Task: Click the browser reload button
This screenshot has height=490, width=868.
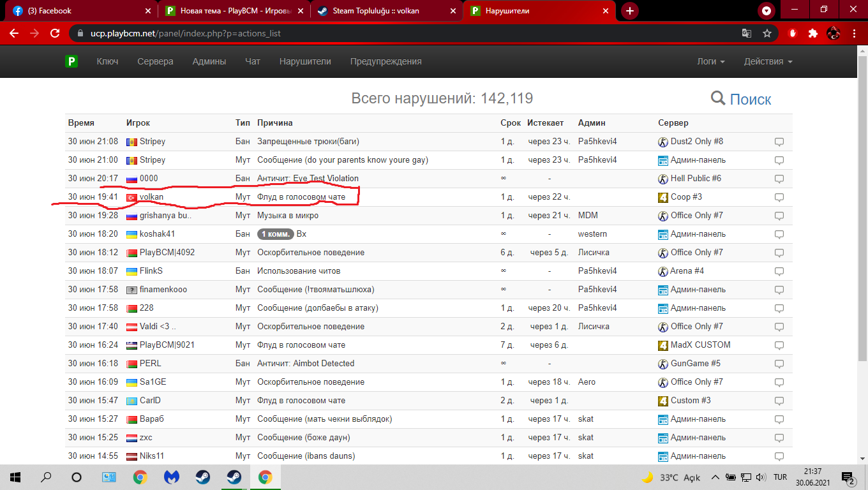Action: (x=55, y=33)
